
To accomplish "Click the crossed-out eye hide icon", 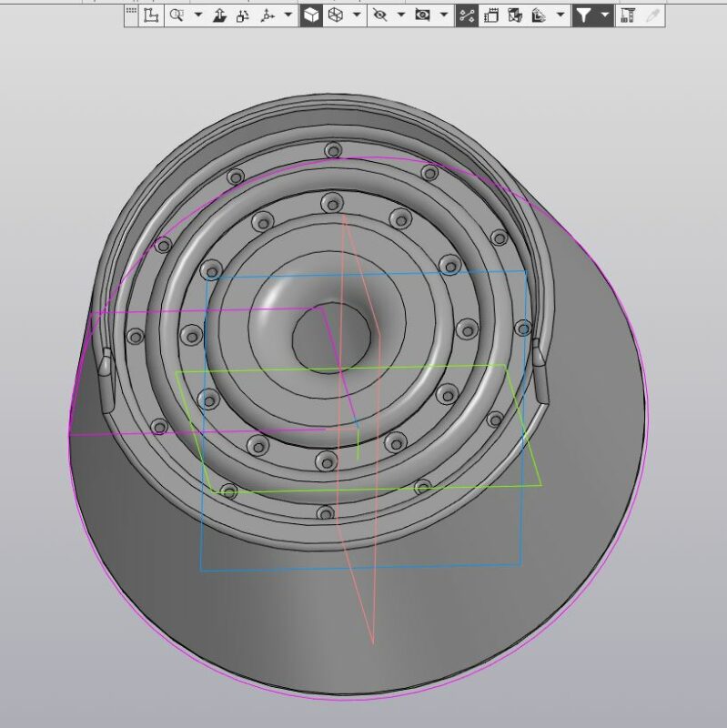I will point(380,15).
